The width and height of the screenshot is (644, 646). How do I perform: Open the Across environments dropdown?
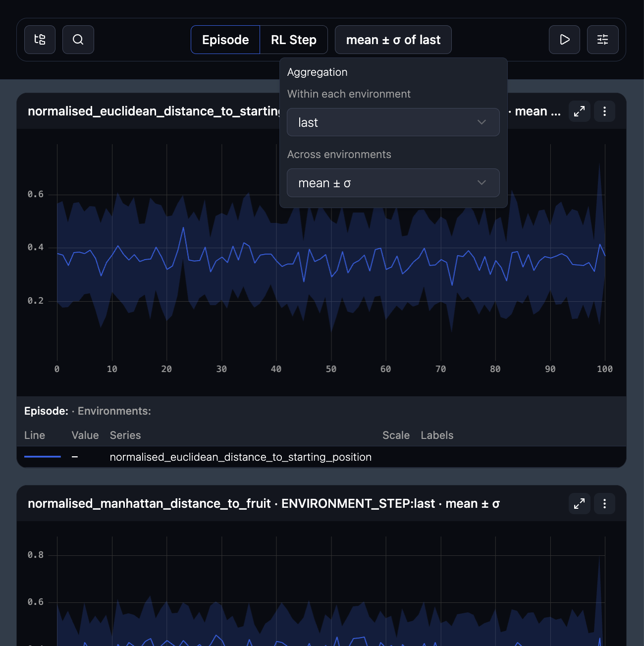[x=393, y=183]
